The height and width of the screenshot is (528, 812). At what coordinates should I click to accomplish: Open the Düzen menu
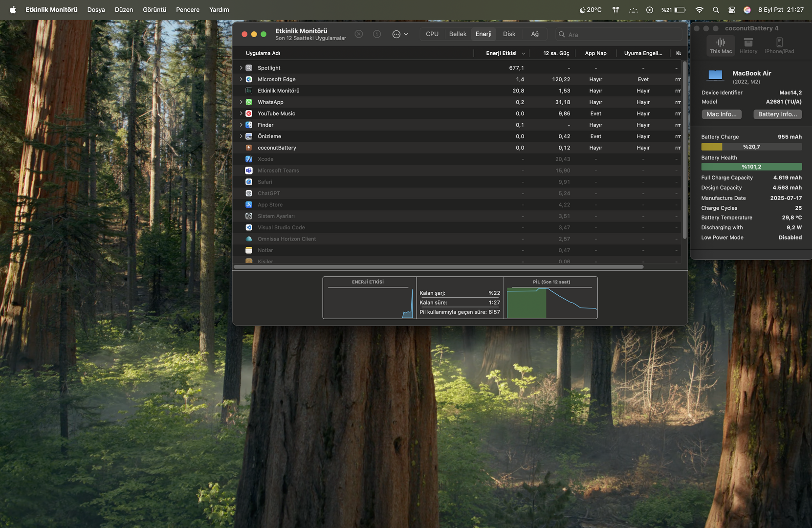(124, 10)
